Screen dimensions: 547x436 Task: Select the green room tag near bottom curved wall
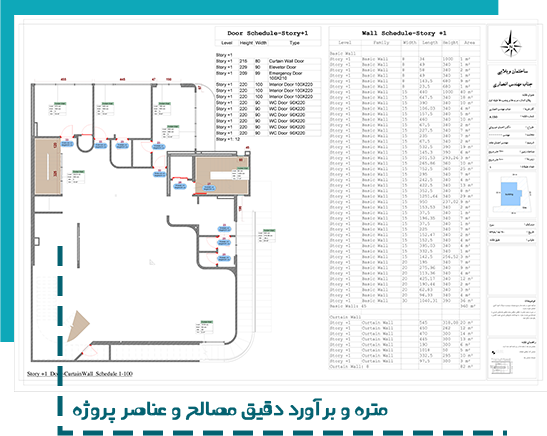point(204,327)
